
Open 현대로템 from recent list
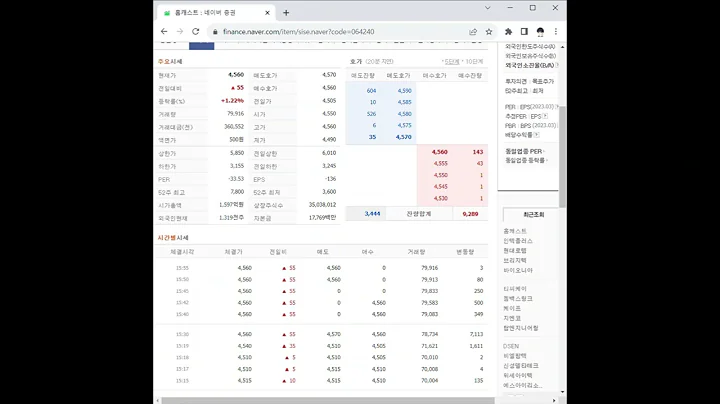click(515, 251)
